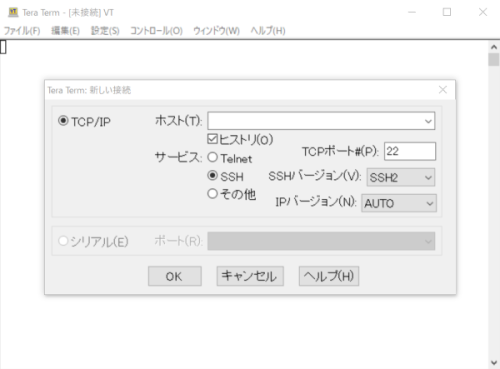Click the terminal scrollbar down arrow
Viewport: 500px width, 369px height.
(x=494, y=363)
